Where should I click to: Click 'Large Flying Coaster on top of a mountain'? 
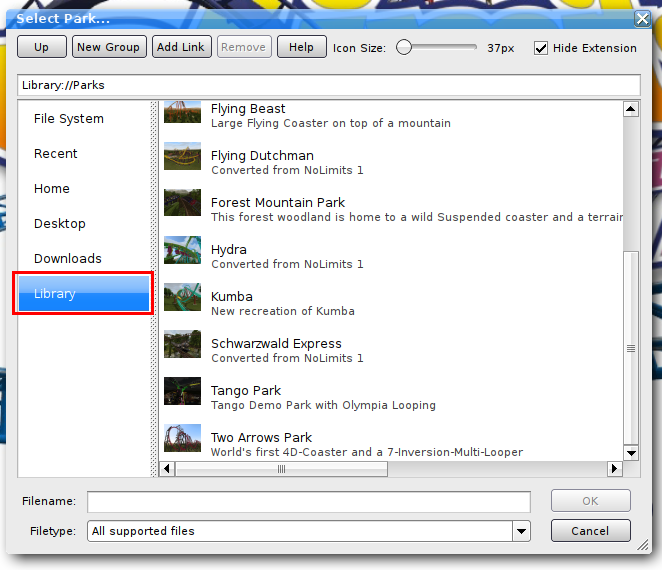331,123
